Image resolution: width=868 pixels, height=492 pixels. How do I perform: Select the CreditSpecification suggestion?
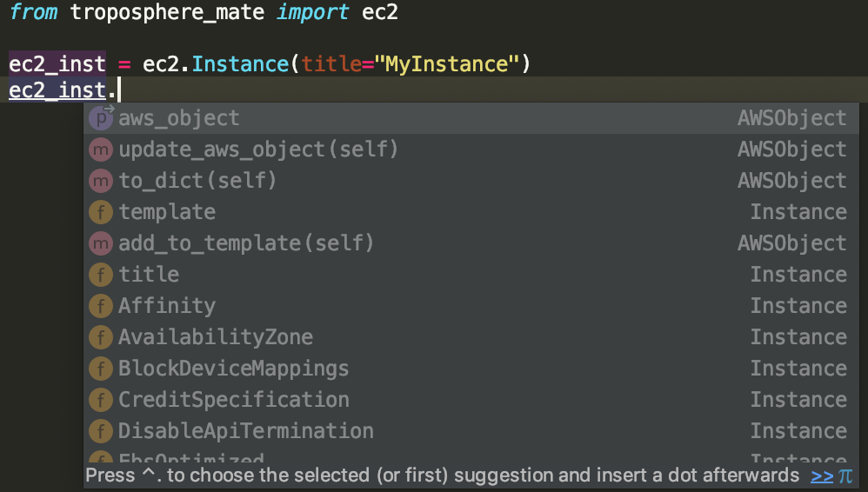(234, 400)
